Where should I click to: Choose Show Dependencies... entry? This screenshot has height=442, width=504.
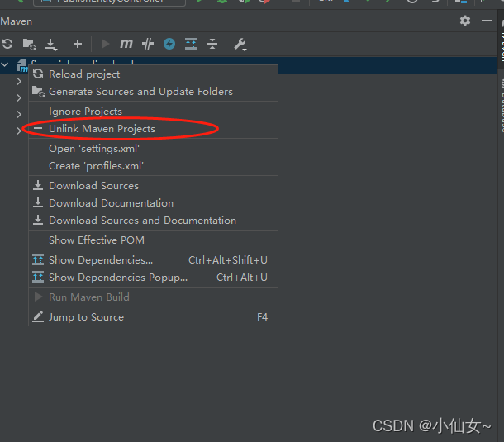point(154,260)
